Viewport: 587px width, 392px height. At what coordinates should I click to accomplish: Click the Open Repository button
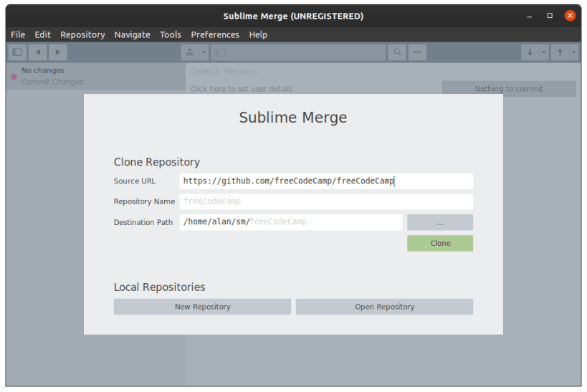click(x=384, y=307)
